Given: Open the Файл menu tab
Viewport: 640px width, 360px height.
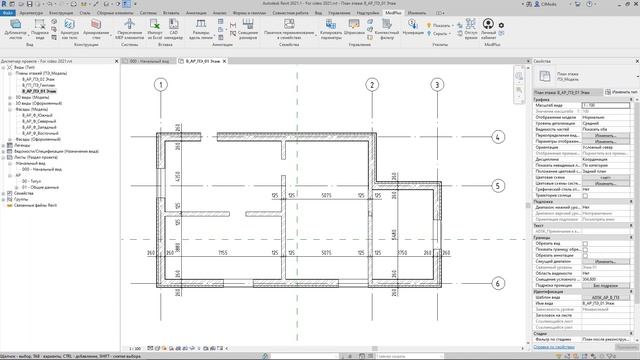Looking at the screenshot, I should (x=7, y=13).
